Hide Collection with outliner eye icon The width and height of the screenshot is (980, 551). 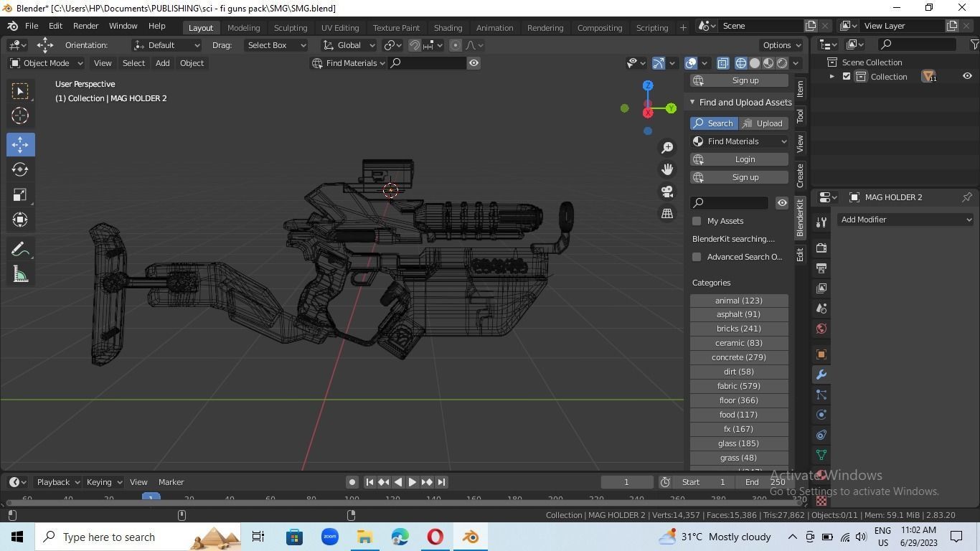tap(967, 77)
